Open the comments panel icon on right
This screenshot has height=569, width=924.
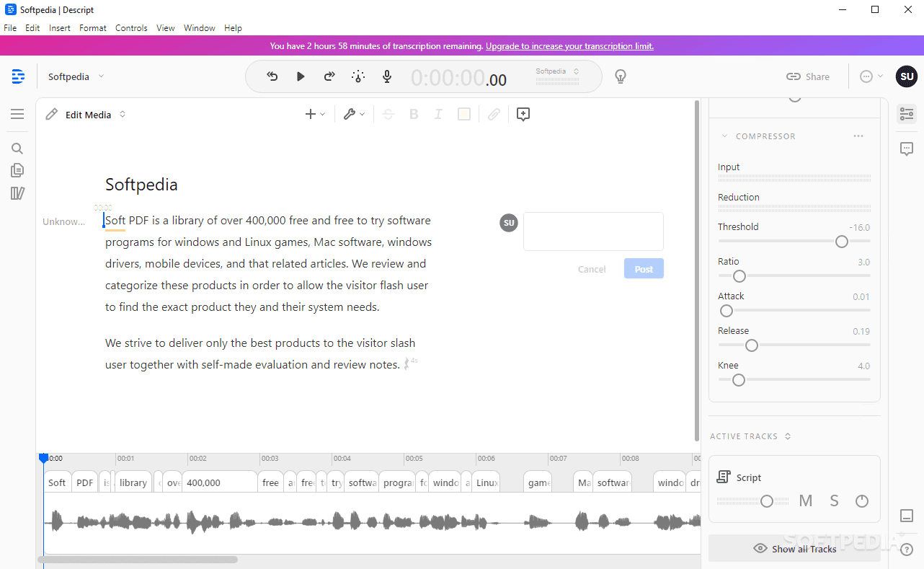pos(907,149)
